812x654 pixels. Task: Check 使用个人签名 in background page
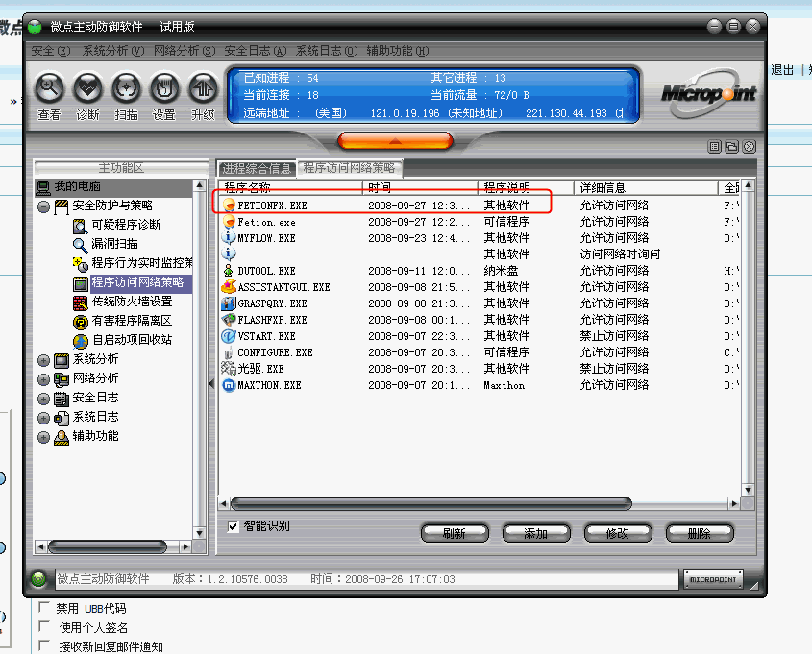pyautogui.click(x=44, y=626)
